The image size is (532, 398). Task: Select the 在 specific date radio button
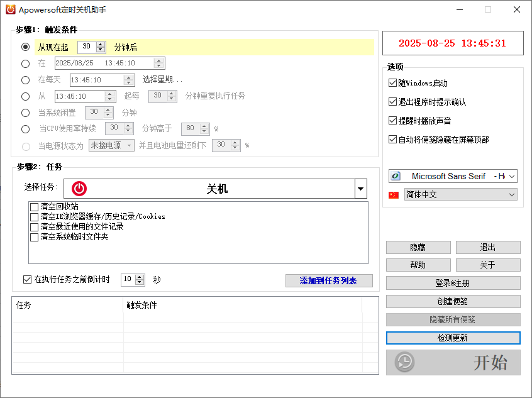click(x=25, y=64)
